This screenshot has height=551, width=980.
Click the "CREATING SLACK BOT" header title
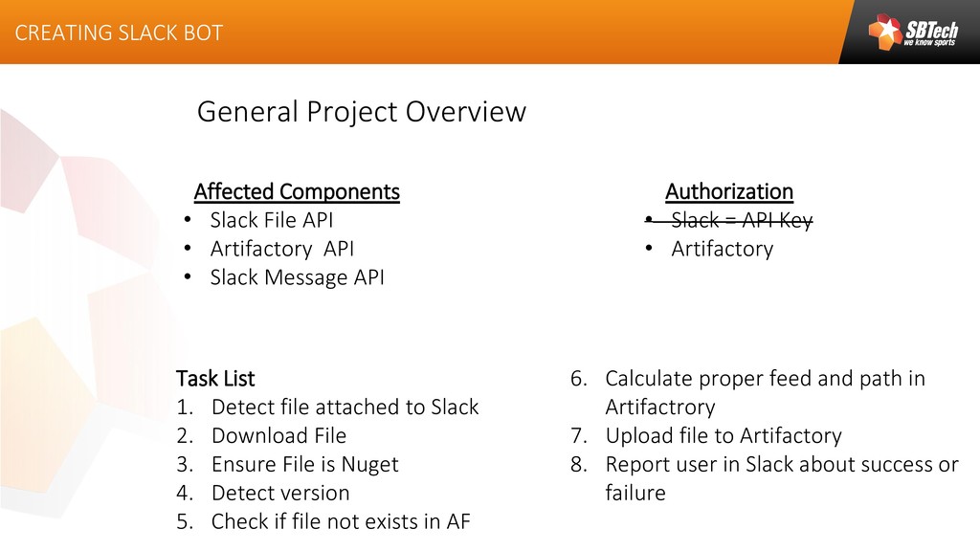[119, 33]
